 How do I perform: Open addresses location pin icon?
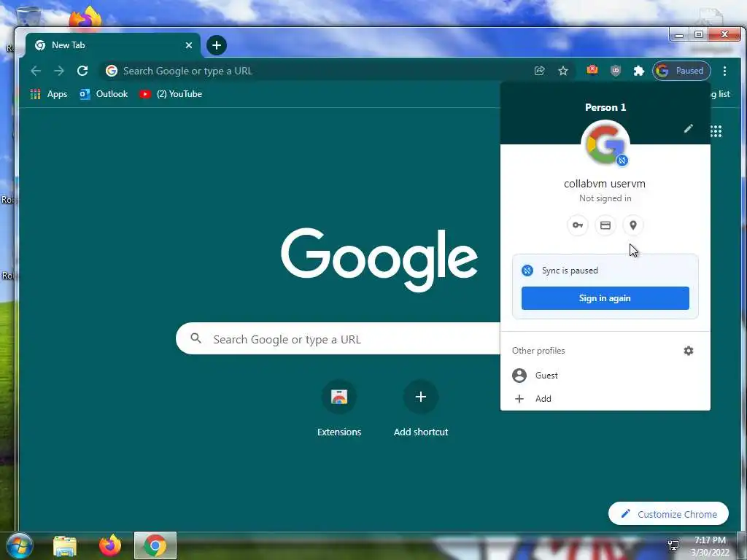pos(633,225)
